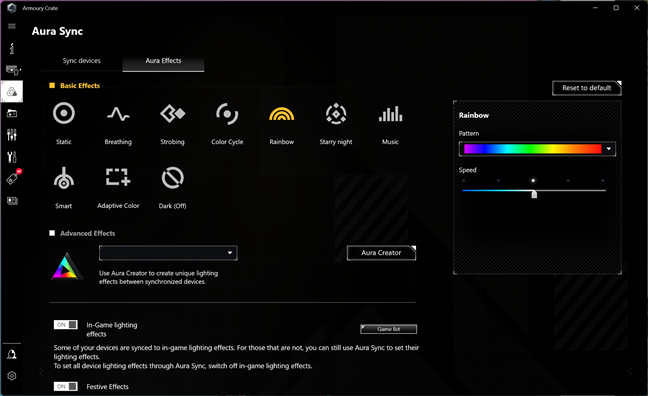Viewport: 648px width, 396px height.
Task: Open the Aura Sync sidebar icon
Action: [12, 91]
